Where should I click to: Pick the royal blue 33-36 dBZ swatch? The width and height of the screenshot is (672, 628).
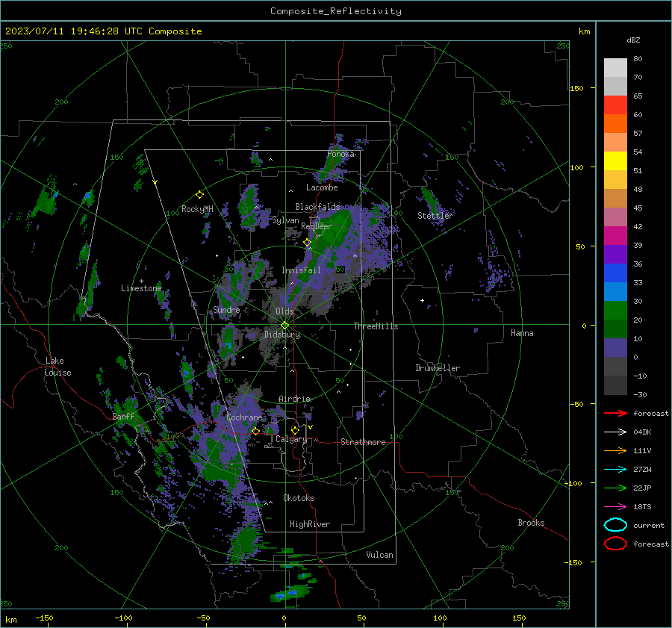pyautogui.click(x=615, y=273)
